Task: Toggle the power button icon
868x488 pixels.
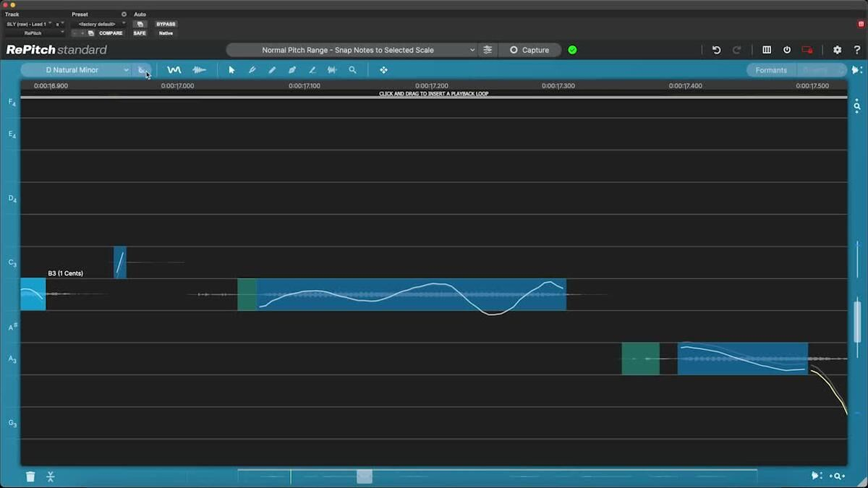Action: pos(787,50)
